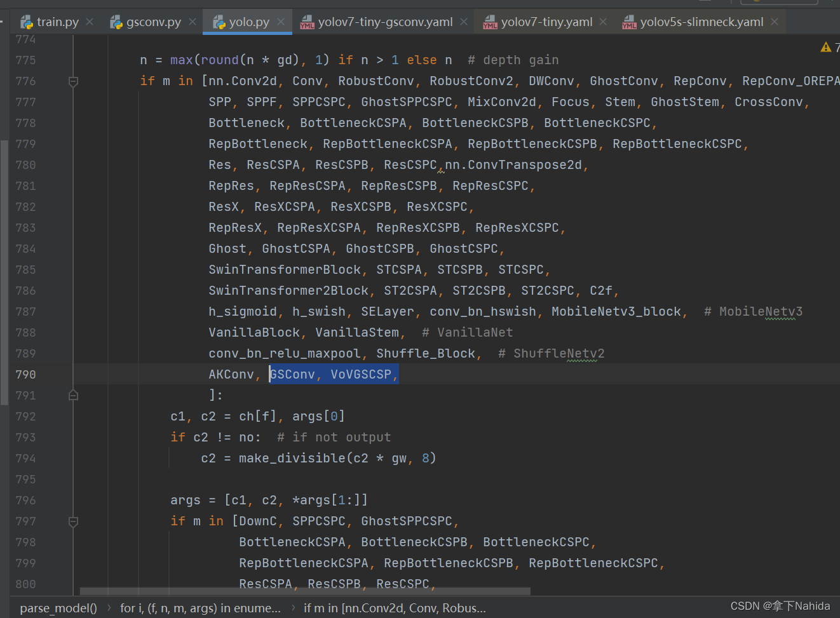Click nn.ConvTranspose2d on line 780
Screen dimensions: 840x618
[x=513, y=165]
